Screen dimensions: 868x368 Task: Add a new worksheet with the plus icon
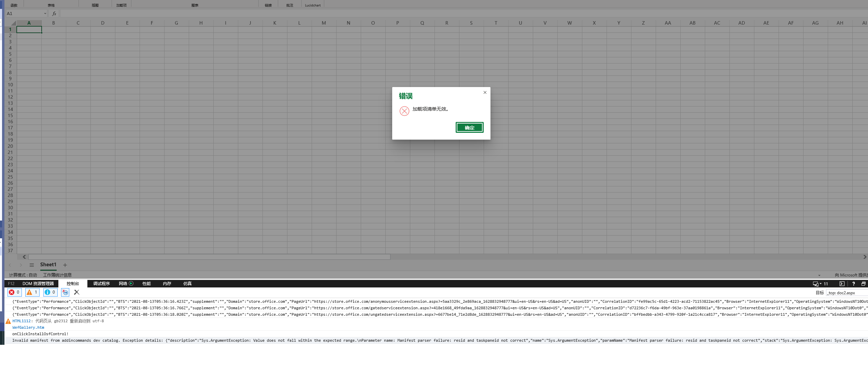pyautogui.click(x=65, y=265)
